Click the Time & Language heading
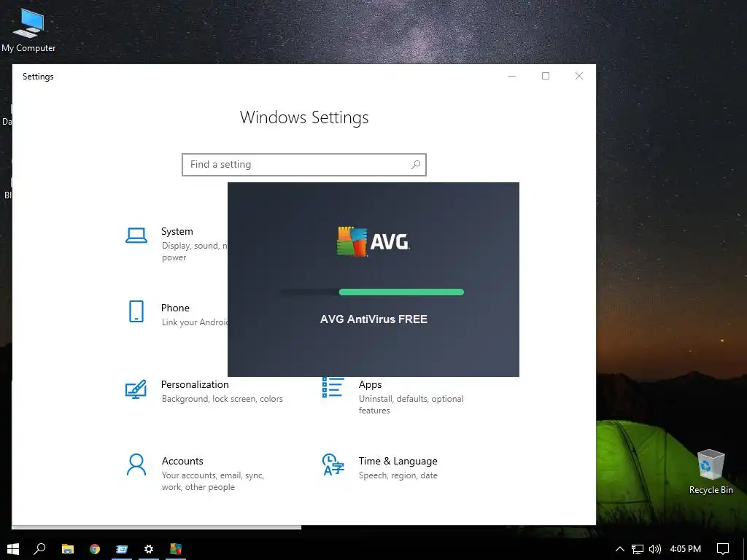 [398, 461]
